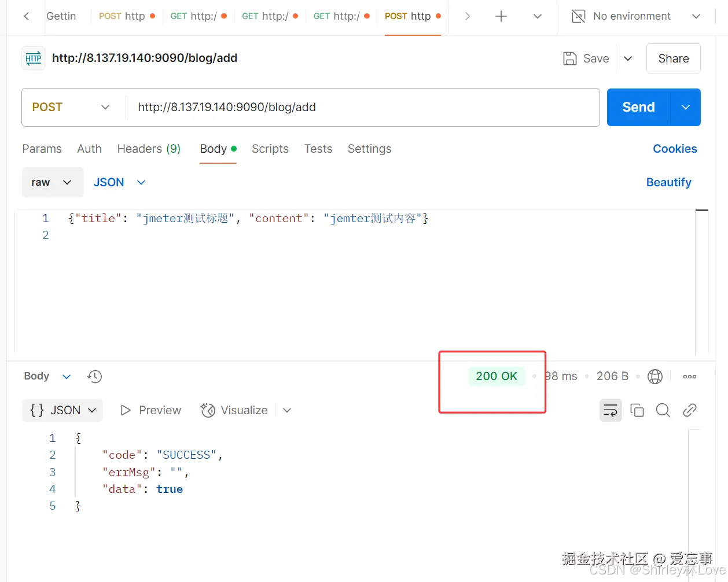Switch to the Gettin tab
This screenshot has width=728, height=582.
(x=61, y=16)
